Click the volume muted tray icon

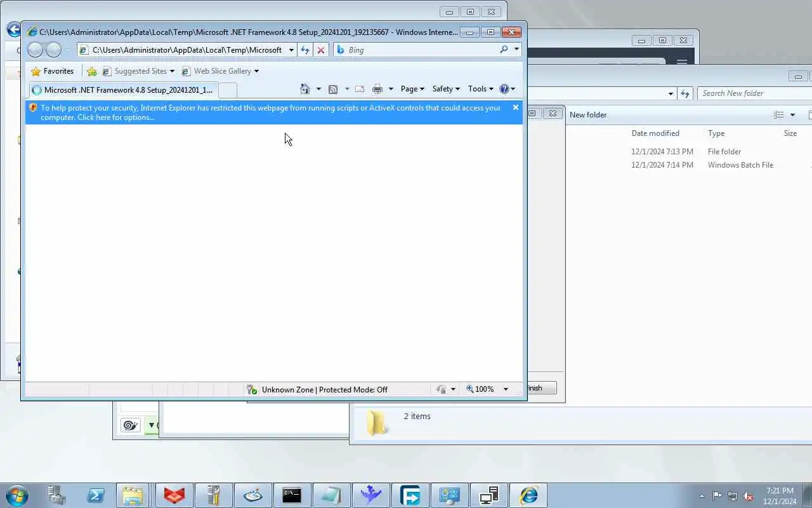749,496
